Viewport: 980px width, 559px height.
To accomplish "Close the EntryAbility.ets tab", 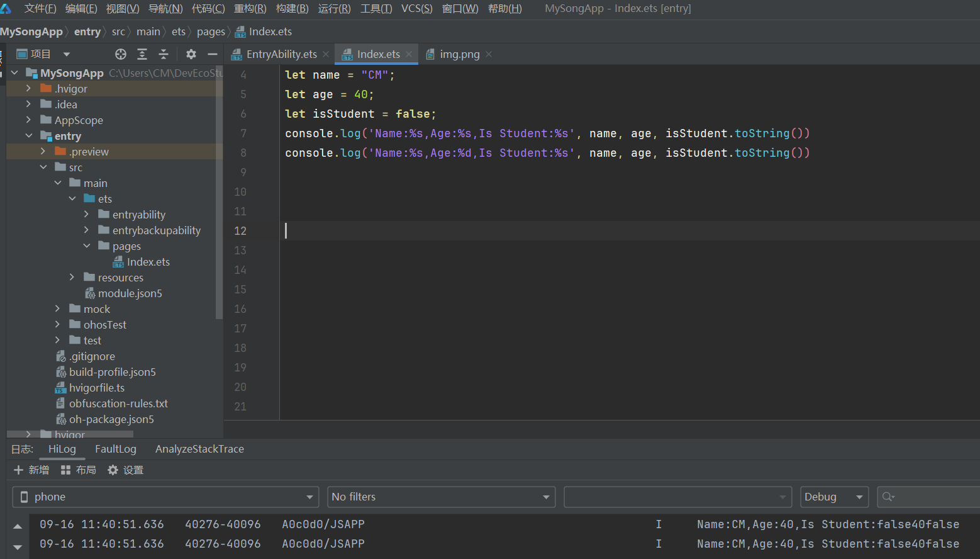I will [x=326, y=54].
